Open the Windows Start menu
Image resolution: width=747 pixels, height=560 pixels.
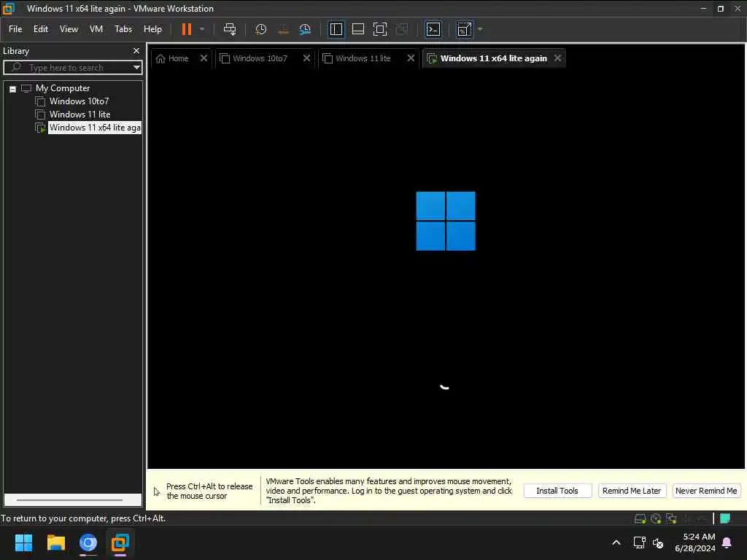tap(23, 542)
